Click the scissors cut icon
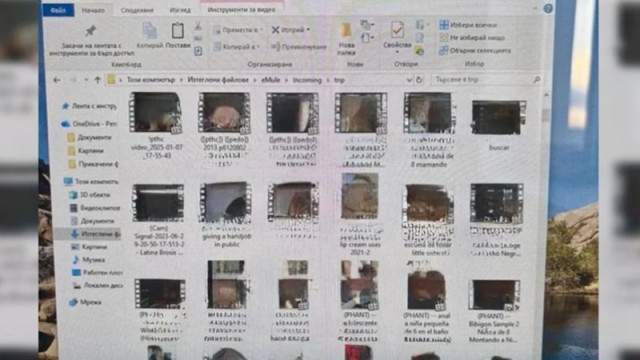The width and height of the screenshot is (640, 360). click(x=198, y=26)
